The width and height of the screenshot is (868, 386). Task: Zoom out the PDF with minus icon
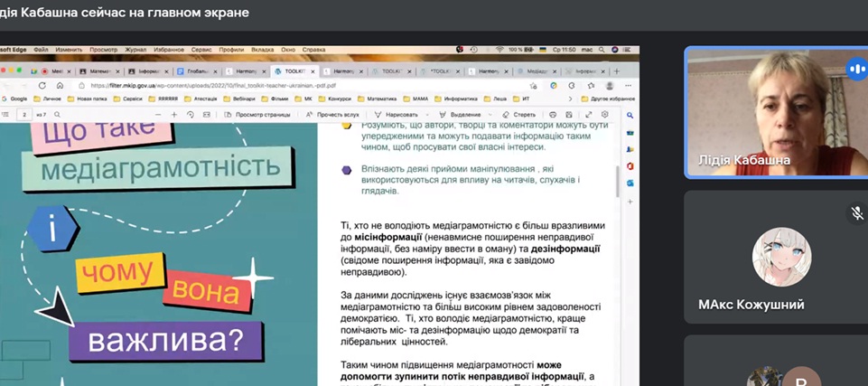coord(158,115)
